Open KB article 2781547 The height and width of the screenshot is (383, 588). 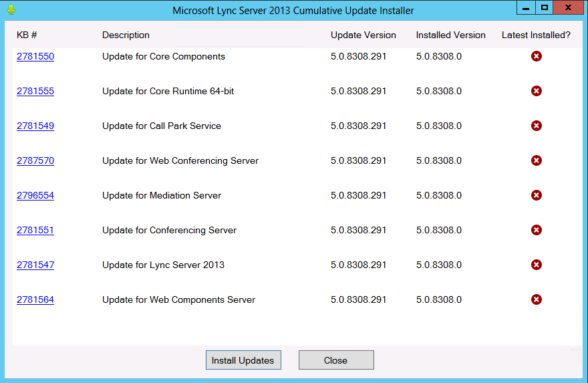tap(35, 265)
